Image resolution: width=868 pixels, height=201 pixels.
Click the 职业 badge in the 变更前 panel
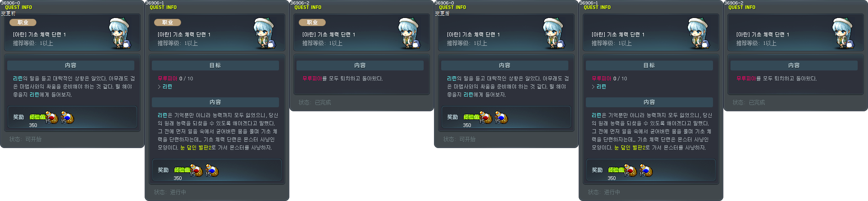[23, 22]
